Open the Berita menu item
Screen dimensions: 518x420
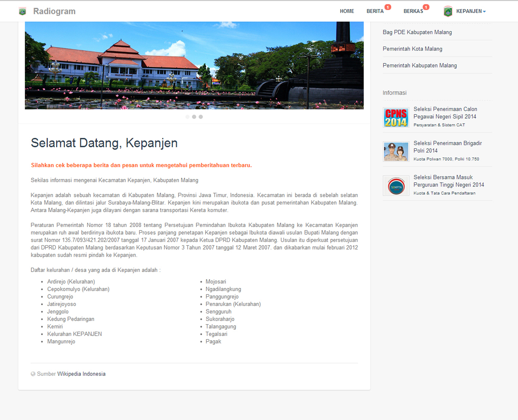[x=375, y=11]
